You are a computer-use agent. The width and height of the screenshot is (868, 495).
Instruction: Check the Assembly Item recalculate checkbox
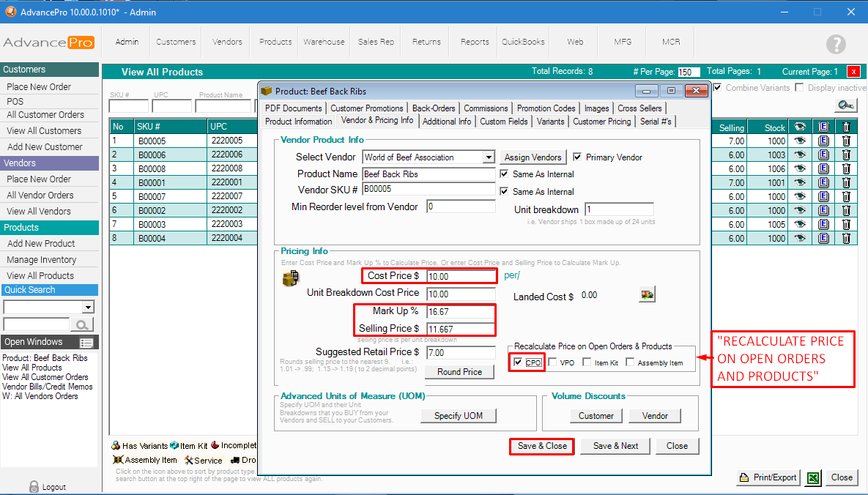[631, 362]
